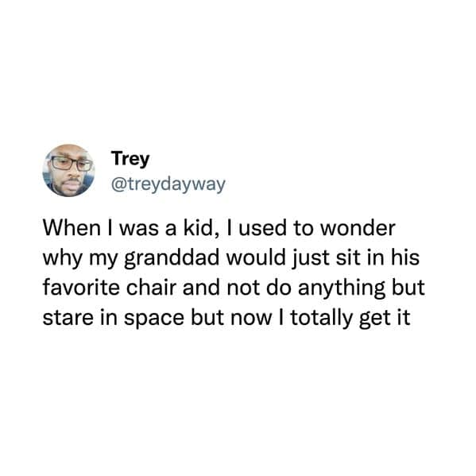
Task: Open Trey's circular profile picture
Action: 68,170
